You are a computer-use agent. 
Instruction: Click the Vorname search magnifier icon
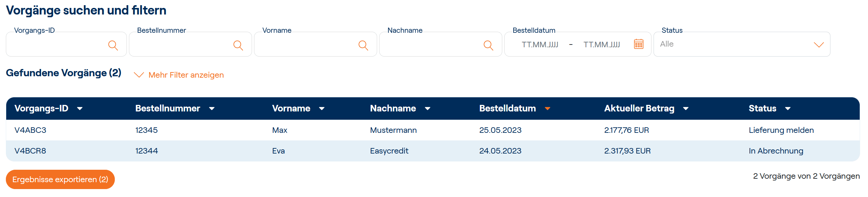[363, 45]
